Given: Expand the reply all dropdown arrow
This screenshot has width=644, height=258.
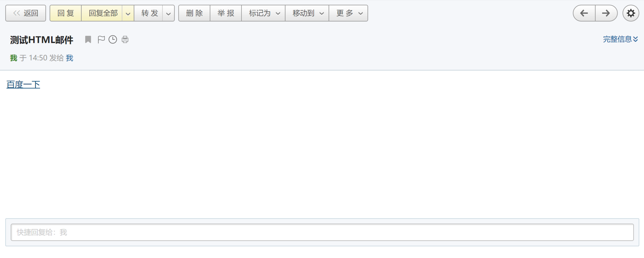Looking at the screenshot, I should point(128,13).
